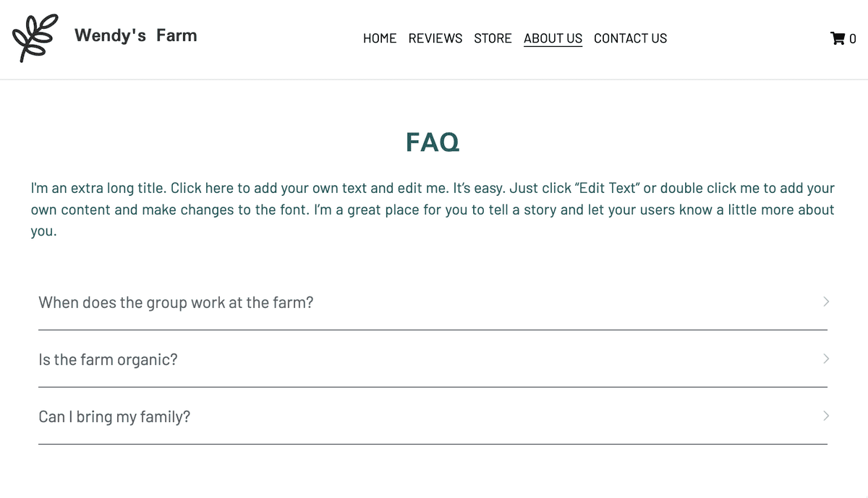Open the CONTACT US page
The width and height of the screenshot is (868, 498).
pyautogui.click(x=631, y=38)
